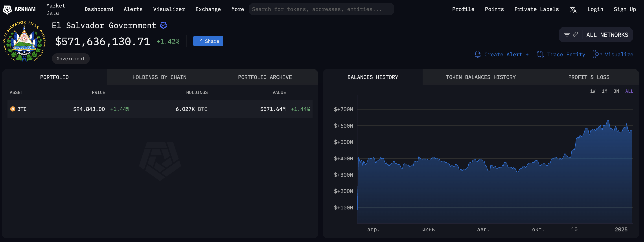Click the Trace Entity link
This screenshot has height=242, width=644.
(x=561, y=55)
